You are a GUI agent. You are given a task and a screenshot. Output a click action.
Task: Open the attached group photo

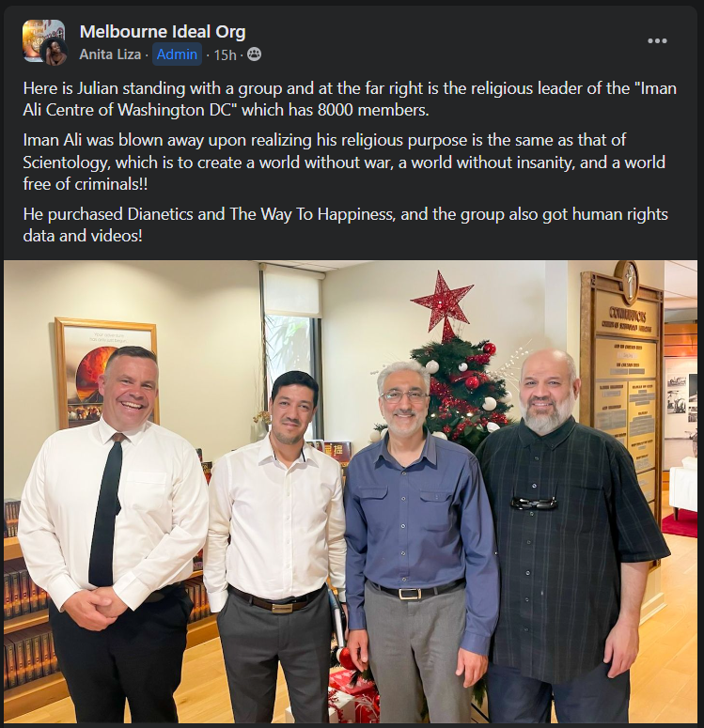point(351,491)
